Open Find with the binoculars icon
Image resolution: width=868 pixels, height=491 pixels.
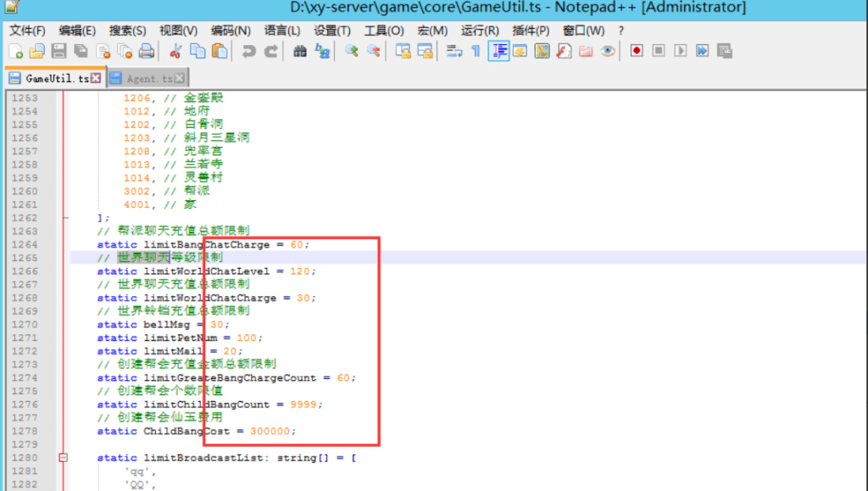click(x=300, y=51)
